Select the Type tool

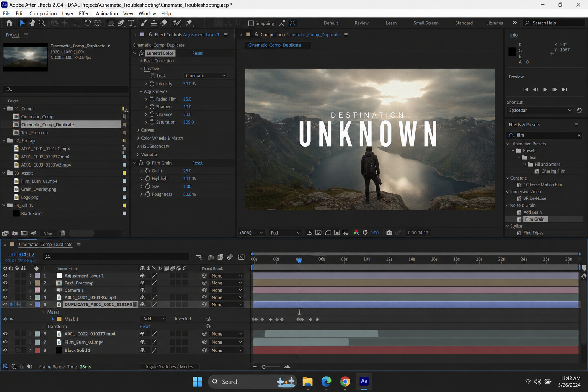click(131, 23)
